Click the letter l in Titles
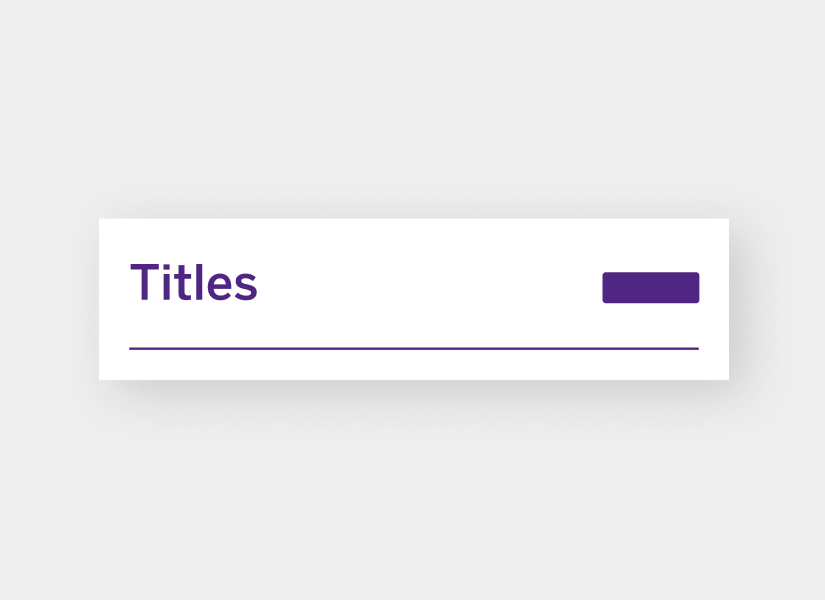Image resolution: width=825 pixels, height=600 pixels. (x=196, y=281)
